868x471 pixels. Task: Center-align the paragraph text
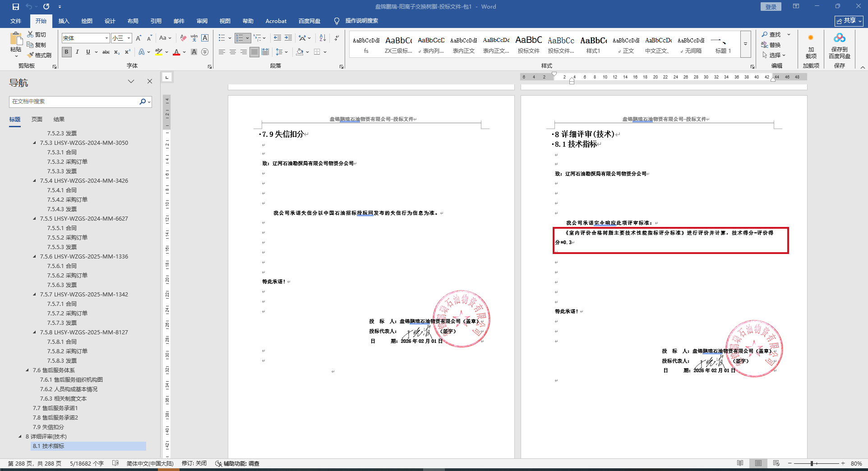pos(233,52)
